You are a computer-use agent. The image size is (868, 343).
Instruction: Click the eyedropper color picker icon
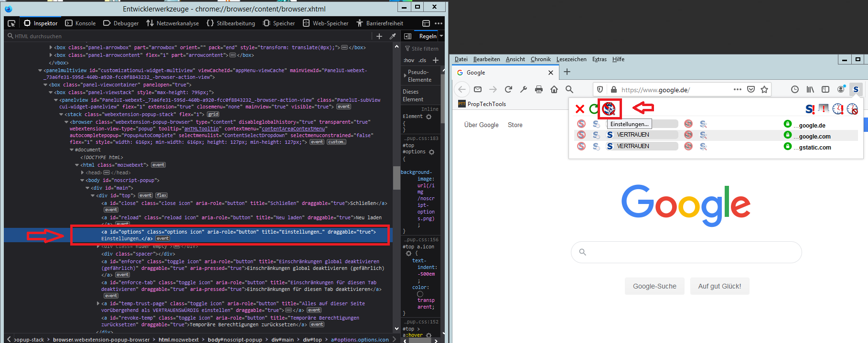tap(393, 36)
